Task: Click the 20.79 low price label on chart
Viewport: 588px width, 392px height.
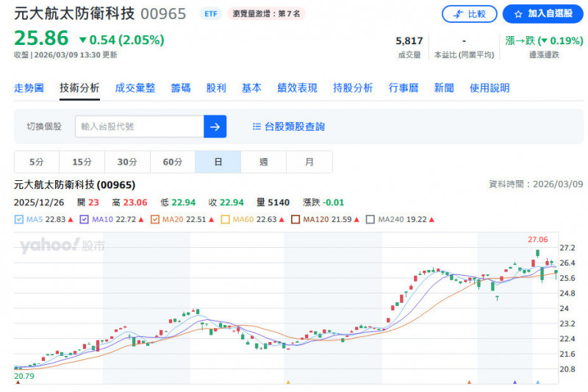Action: (x=24, y=376)
